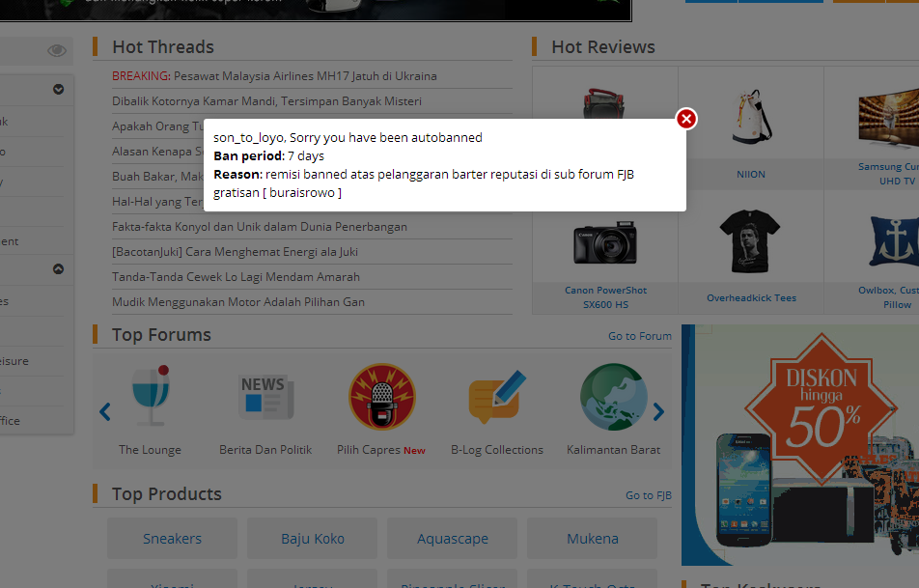This screenshot has width=919, height=588.
Task: Collapse the sidebar section with up chevron
Action: pyautogui.click(x=58, y=269)
